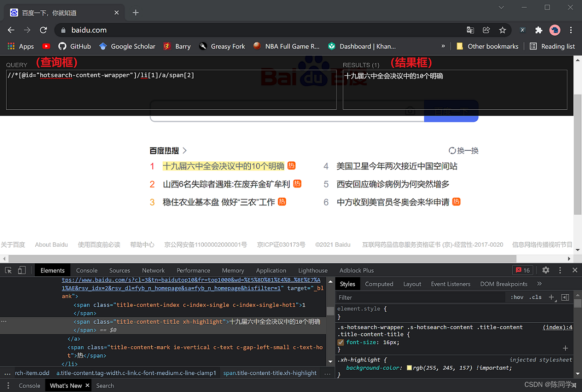The width and height of the screenshot is (582, 392).
Task: Open the YouTube bookmark icon
Action: click(x=46, y=46)
